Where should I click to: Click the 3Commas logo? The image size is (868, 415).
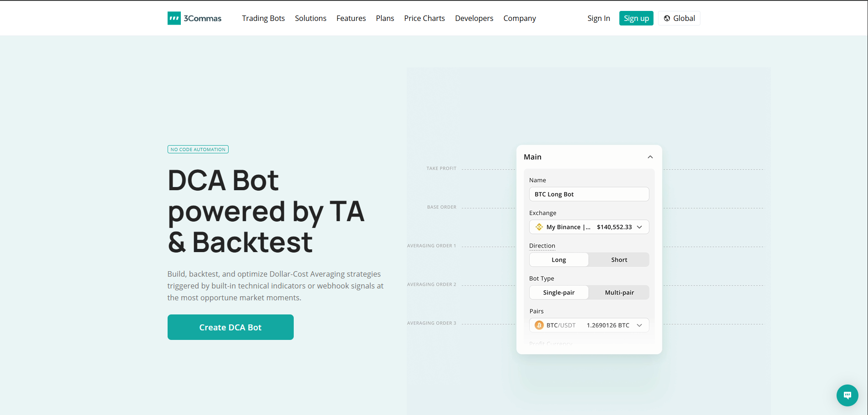click(194, 18)
